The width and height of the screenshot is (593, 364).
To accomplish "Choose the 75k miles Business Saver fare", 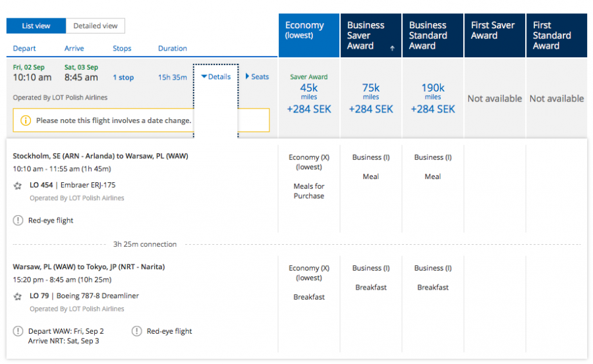I will (x=370, y=97).
